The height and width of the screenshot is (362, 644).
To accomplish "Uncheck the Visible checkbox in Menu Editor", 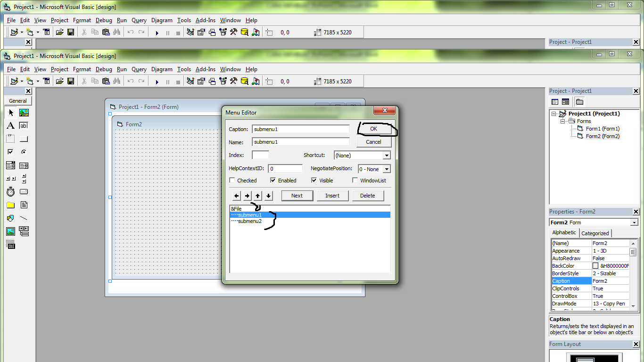I will pyautogui.click(x=314, y=181).
